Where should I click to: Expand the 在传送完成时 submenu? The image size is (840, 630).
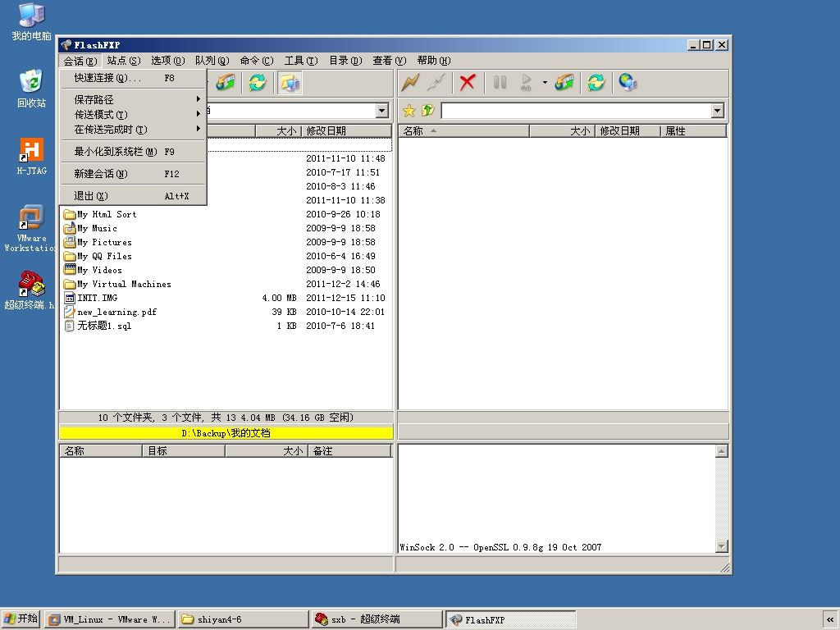pyautogui.click(x=132, y=130)
